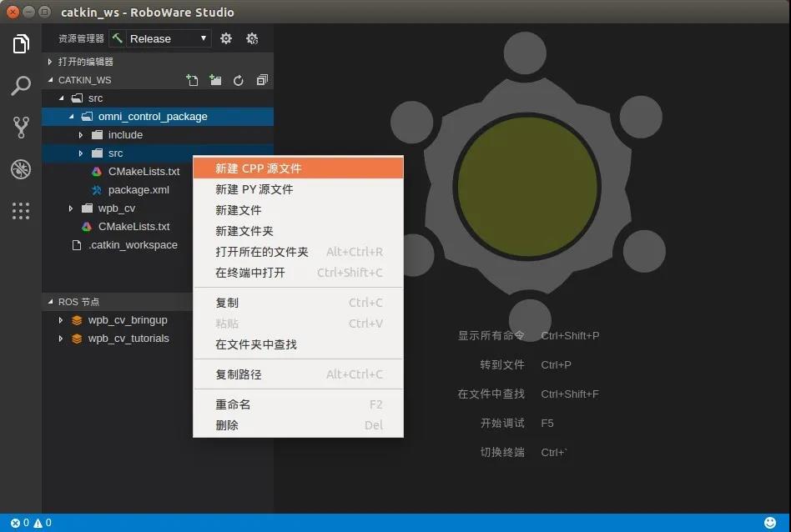Refresh the CATKIN_WS explorer tree
The image size is (791, 532).
[238, 80]
